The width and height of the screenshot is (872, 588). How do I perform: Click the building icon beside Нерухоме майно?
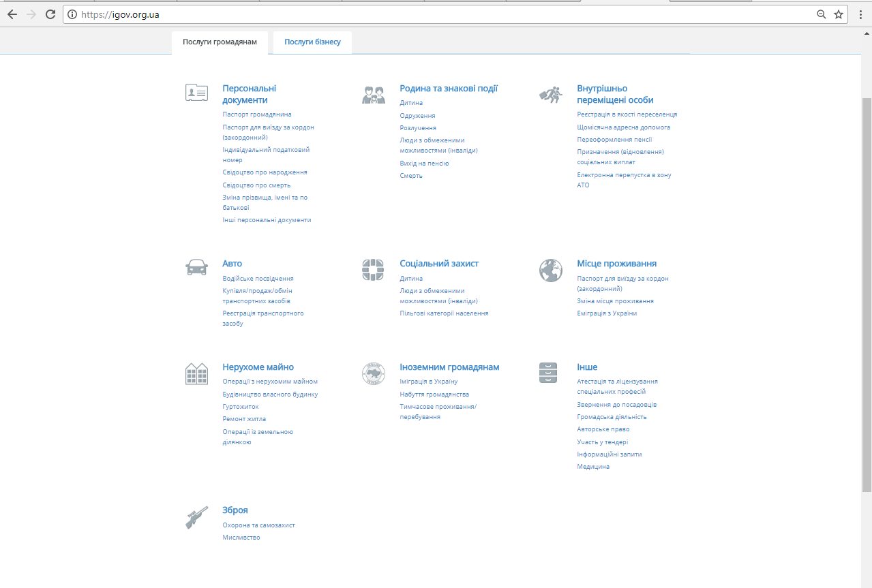coord(196,373)
